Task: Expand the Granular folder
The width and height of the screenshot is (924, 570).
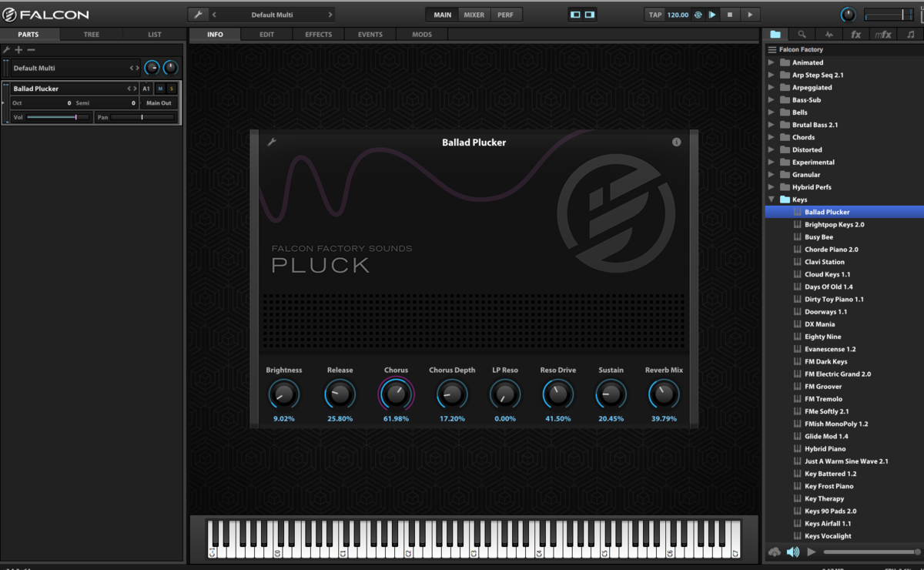Action: coord(772,175)
